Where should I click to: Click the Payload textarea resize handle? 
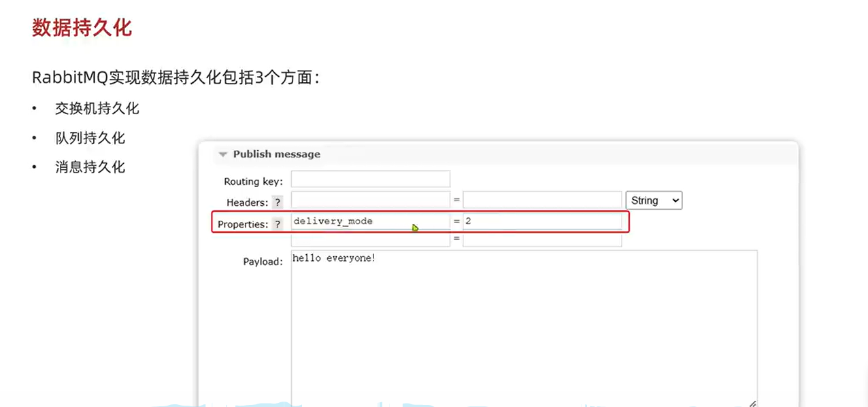[752, 403]
